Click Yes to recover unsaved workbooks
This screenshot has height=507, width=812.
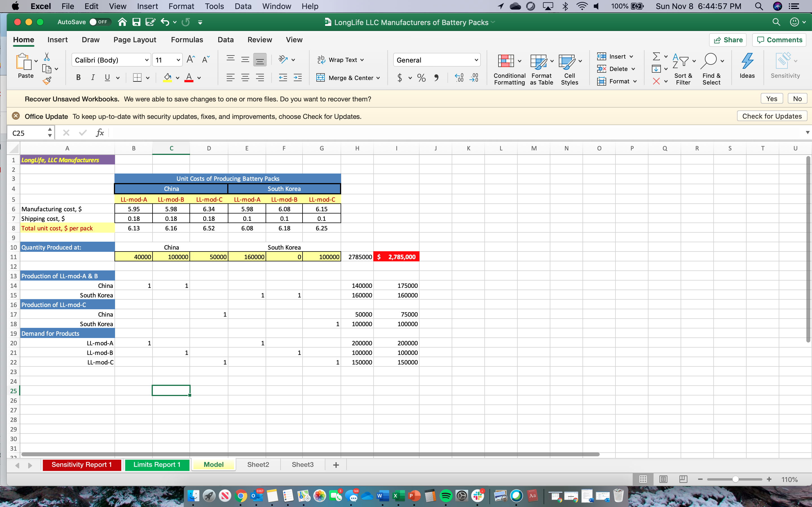click(x=771, y=99)
